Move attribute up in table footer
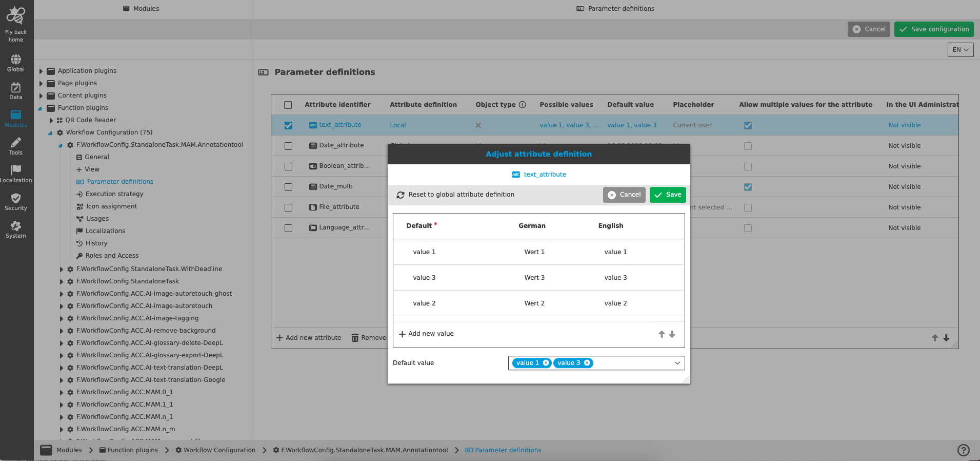 tap(935, 338)
